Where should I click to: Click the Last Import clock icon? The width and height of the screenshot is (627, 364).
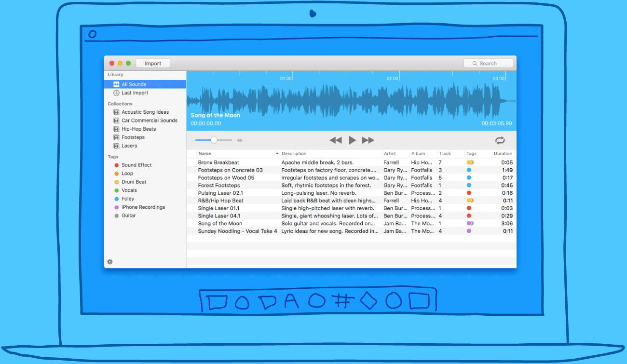[x=116, y=93]
